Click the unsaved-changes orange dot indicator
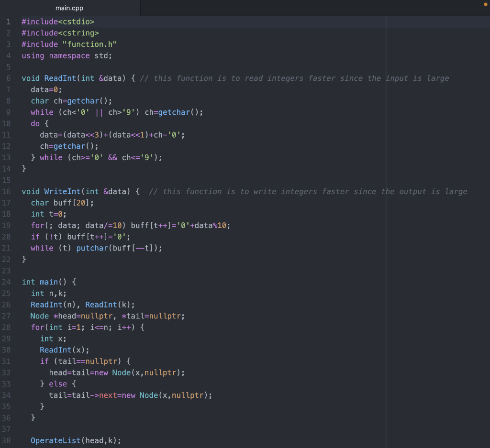This screenshot has height=448, width=490. point(485,3)
